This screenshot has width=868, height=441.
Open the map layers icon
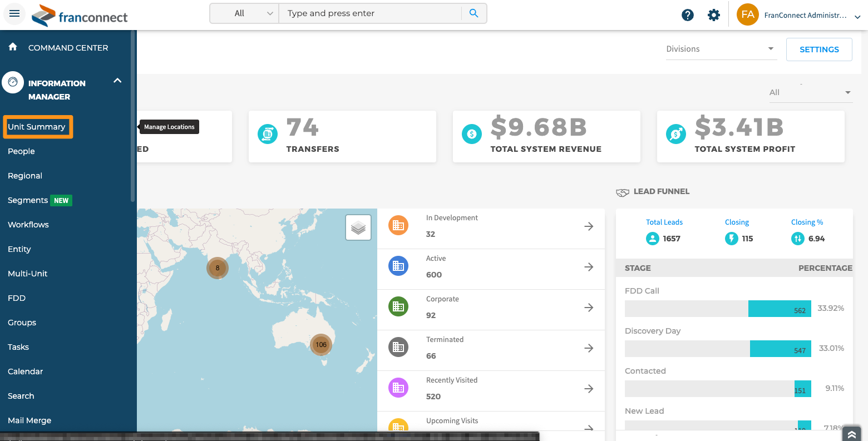pyautogui.click(x=358, y=227)
